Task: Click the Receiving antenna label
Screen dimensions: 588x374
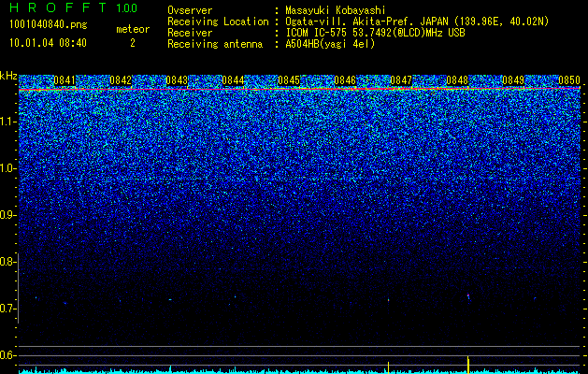Action: (215, 44)
